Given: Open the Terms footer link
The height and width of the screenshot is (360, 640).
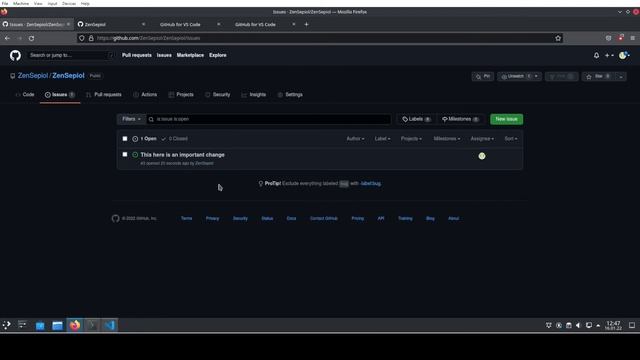Looking at the screenshot, I should 187,218.
